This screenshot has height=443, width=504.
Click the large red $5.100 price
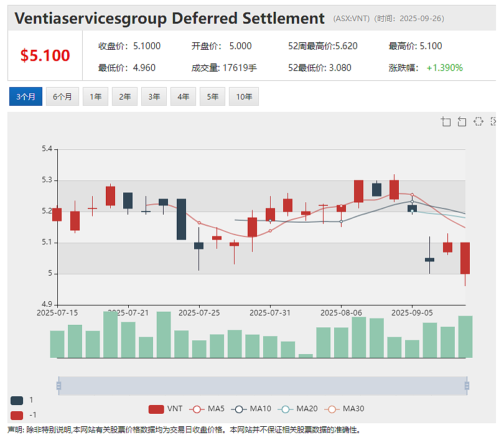(x=45, y=55)
